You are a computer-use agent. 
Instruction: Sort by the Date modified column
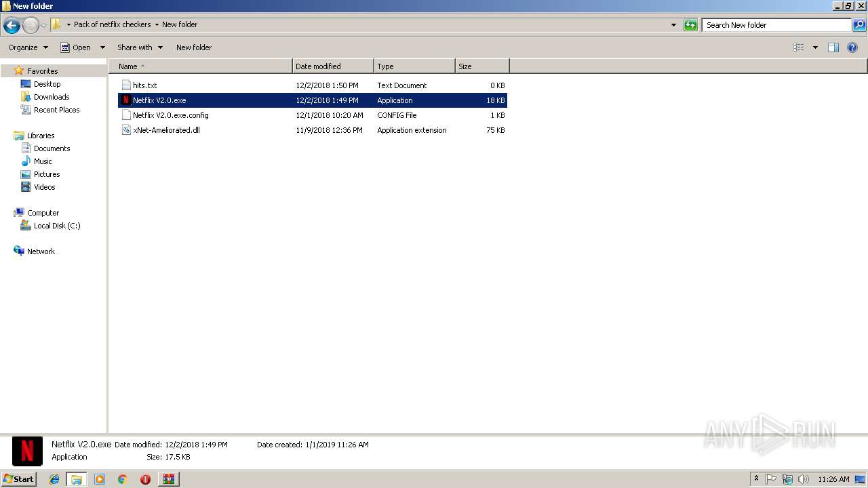pos(333,66)
